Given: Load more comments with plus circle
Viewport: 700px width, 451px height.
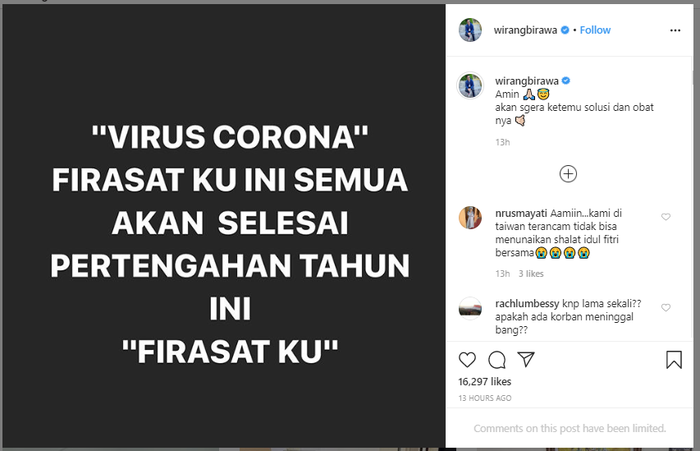Looking at the screenshot, I should [x=568, y=174].
